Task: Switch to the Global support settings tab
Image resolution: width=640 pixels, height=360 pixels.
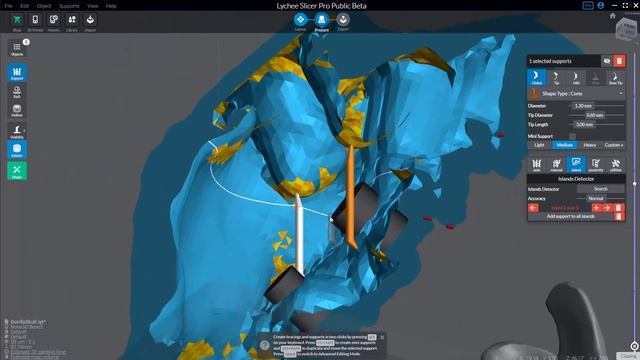Action: click(536, 78)
